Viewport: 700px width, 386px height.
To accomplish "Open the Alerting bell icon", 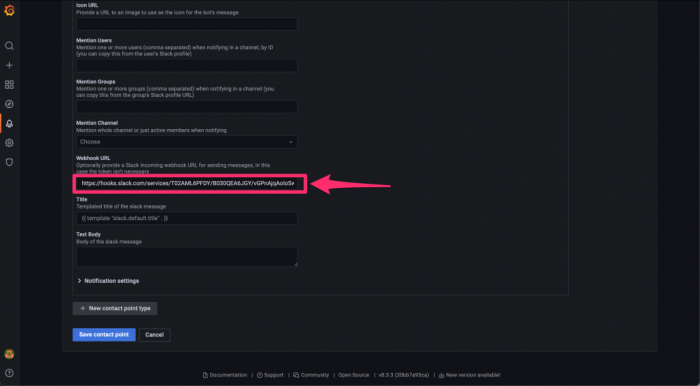I will coord(9,124).
